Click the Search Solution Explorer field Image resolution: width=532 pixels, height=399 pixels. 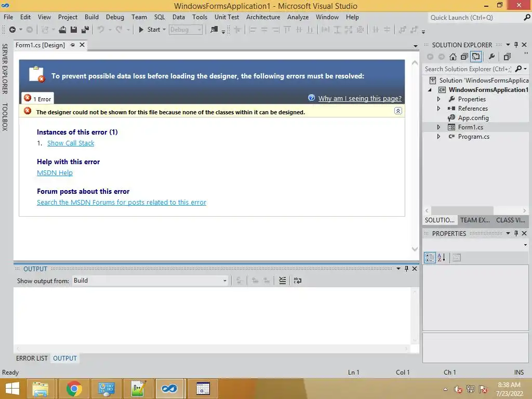coord(468,69)
